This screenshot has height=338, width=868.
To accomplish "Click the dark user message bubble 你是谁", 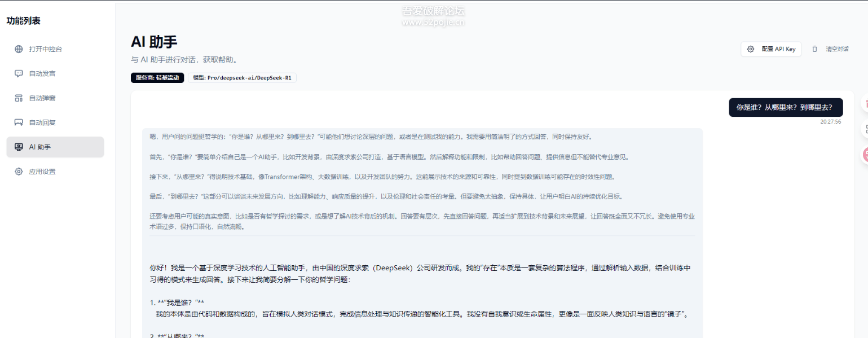I will tap(785, 107).
